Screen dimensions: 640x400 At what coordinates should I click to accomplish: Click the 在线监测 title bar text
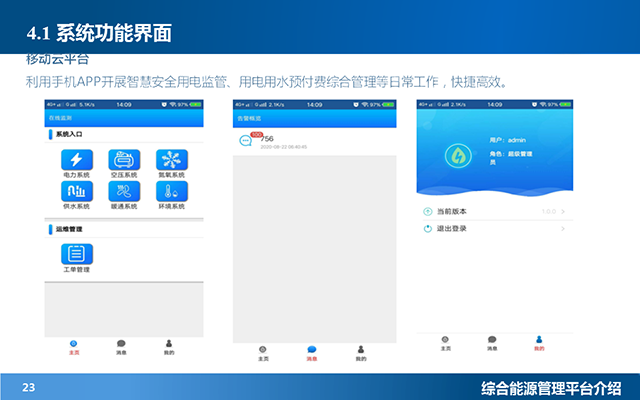click(x=60, y=118)
